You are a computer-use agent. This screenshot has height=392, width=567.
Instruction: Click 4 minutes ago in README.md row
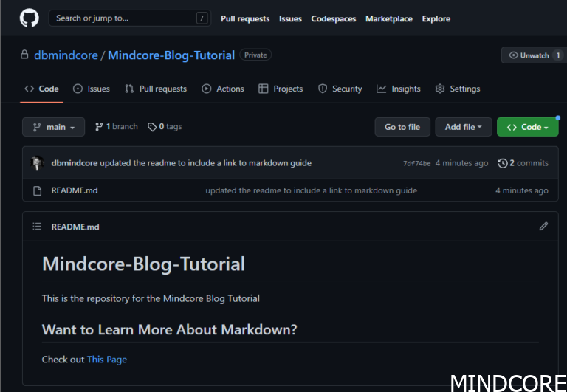522,190
